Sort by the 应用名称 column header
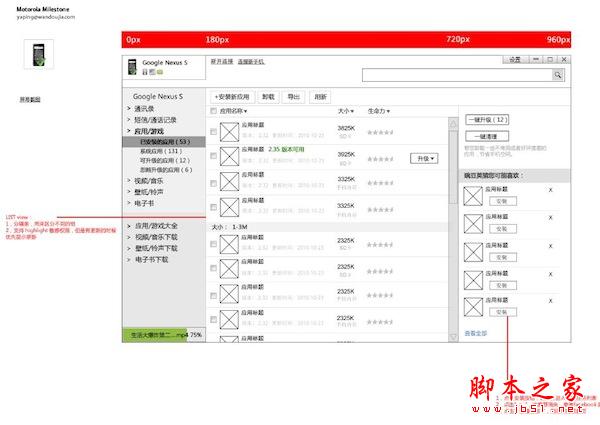The width and height of the screenshot is (600, 425). click(233, 111)
